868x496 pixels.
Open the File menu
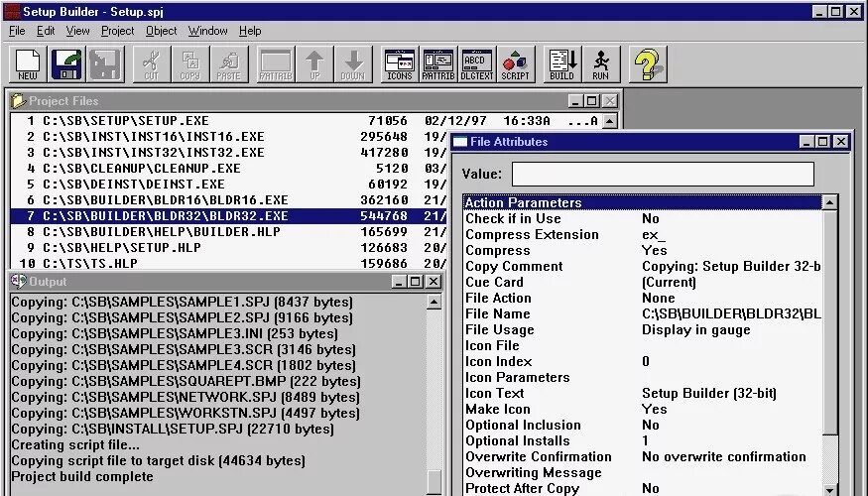(17, 31)
